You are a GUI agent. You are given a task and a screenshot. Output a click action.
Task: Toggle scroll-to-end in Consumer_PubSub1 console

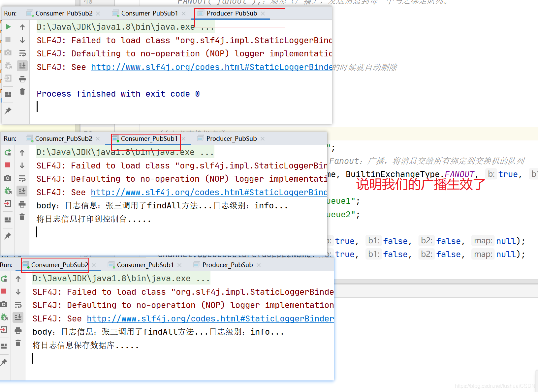tap(22, 191)
